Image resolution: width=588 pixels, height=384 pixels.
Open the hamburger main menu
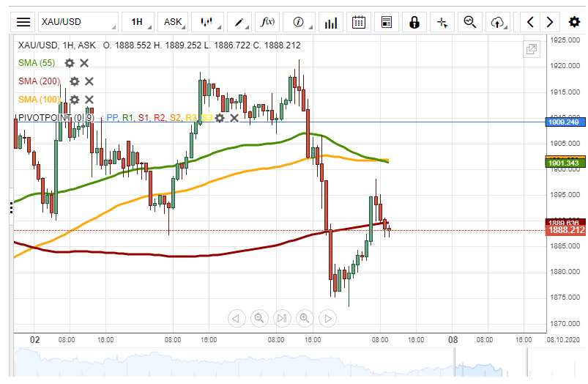click(x=23, y=22)
